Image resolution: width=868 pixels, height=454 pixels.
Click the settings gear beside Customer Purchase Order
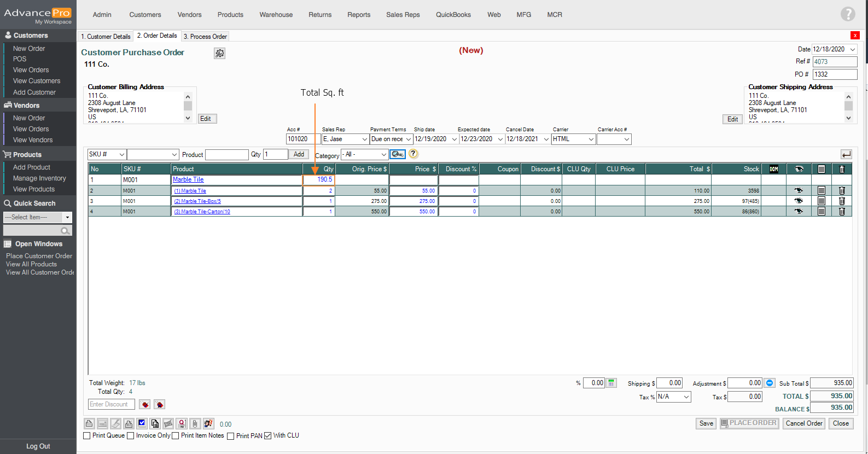[219, 53]
